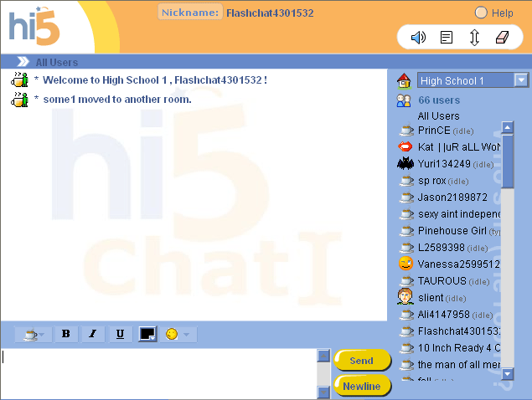Click the smiley avatar next to Vanessa2599512
This screenshot has width=532, height=400.
405,264
